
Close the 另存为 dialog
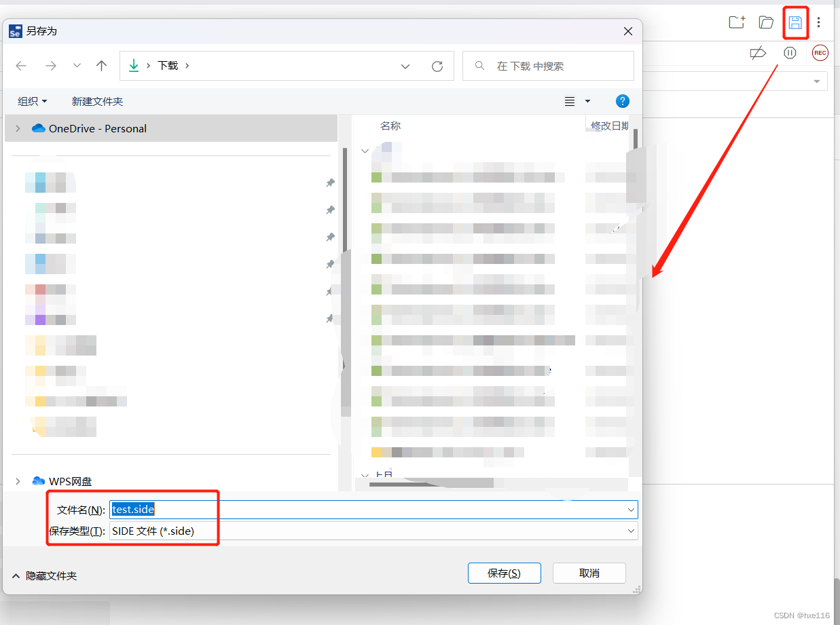click(628, 31)
